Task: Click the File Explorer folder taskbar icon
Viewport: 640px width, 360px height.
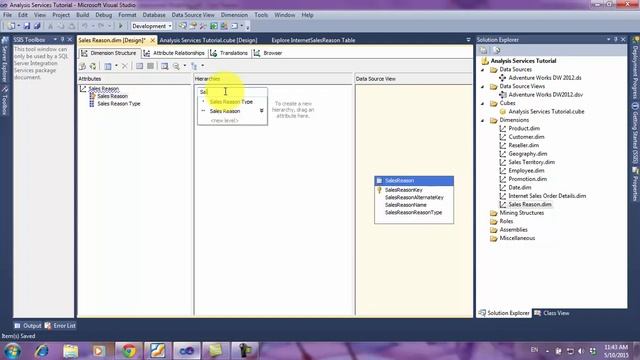Action: click(71, 351)
